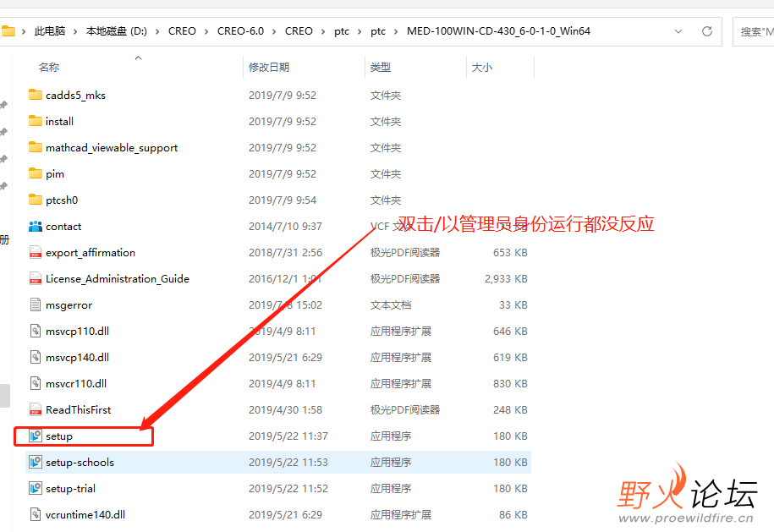Expand the chevron before MED-100WIN-CD-430_6-0-1-0_Win64
The height and width of the screenshot is (532, 774).
pos(396,31)
